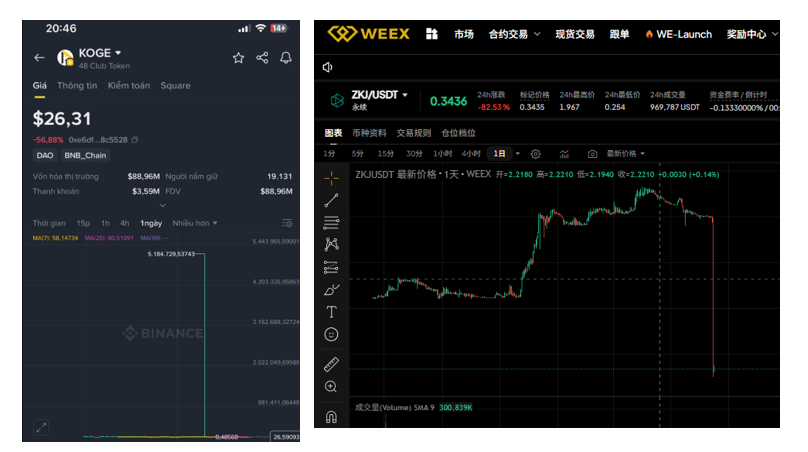Select the pattern drawing tool
808x452 pixels.
tap(331, 244)
